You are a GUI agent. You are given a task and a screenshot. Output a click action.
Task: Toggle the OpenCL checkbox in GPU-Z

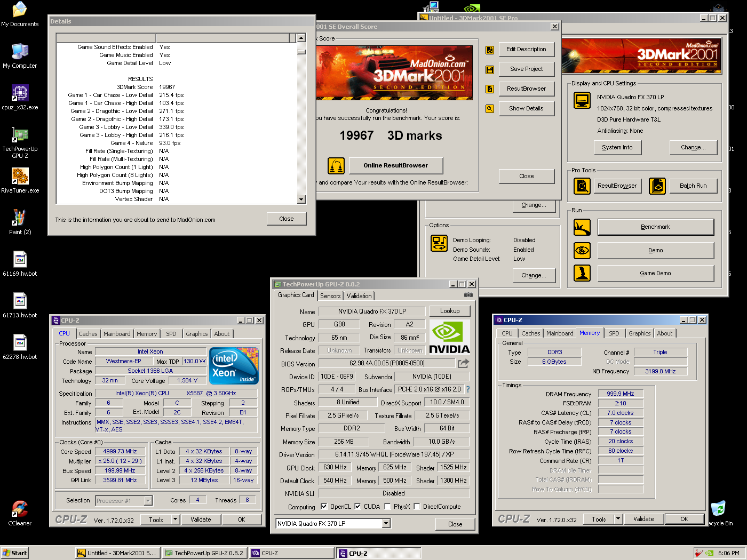click(324, 507)
